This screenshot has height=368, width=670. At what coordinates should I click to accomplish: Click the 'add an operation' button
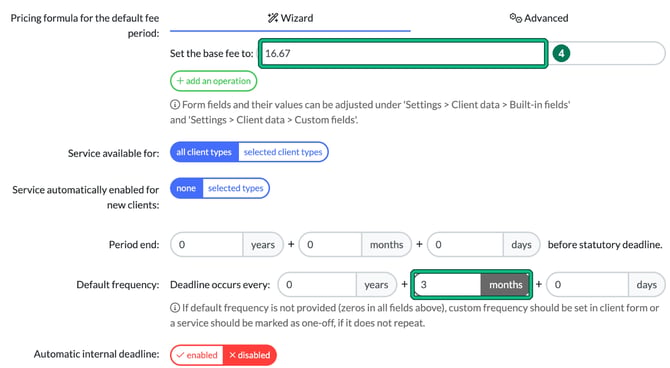(214, 81)
